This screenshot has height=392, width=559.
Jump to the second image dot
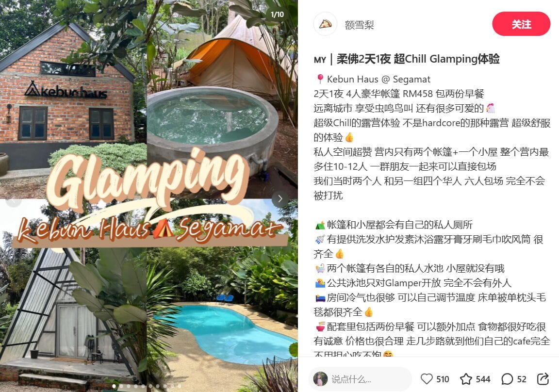click(x=121, y=386)
